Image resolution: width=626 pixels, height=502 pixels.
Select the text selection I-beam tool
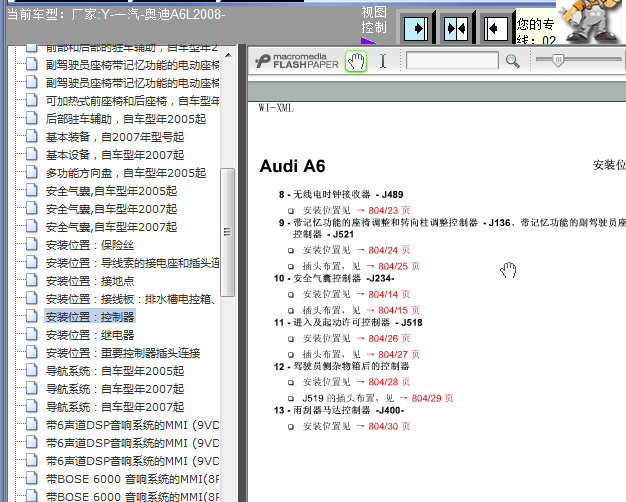(x=383, y=61)
